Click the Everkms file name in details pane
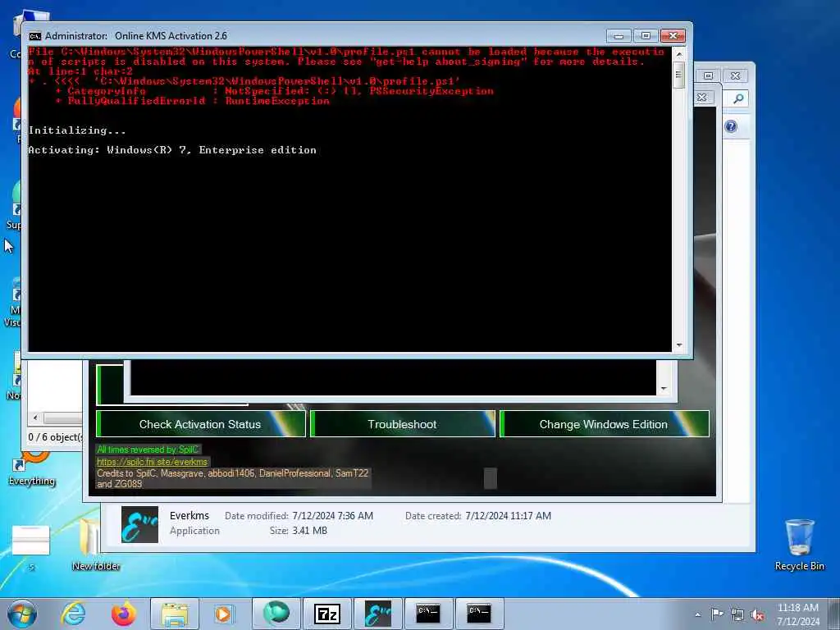Image resolution: width=840 pixels, height=630 pixels. tap(189, 515)
